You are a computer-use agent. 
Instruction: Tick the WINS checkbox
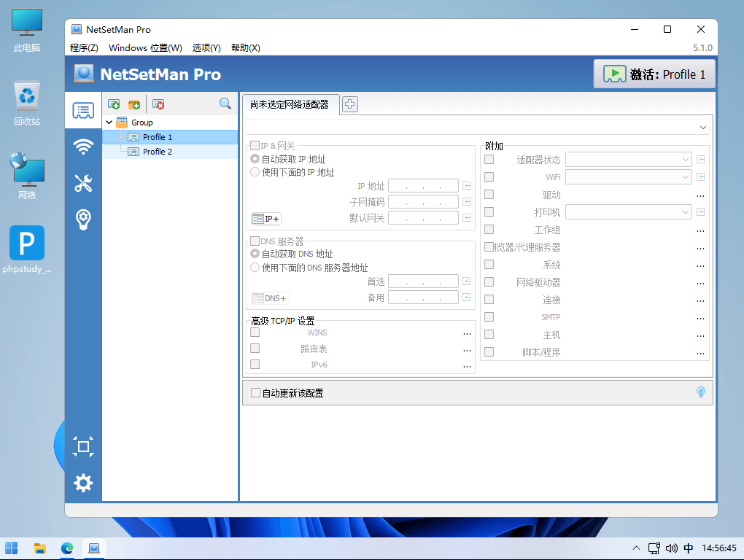[x=255, y=332]
